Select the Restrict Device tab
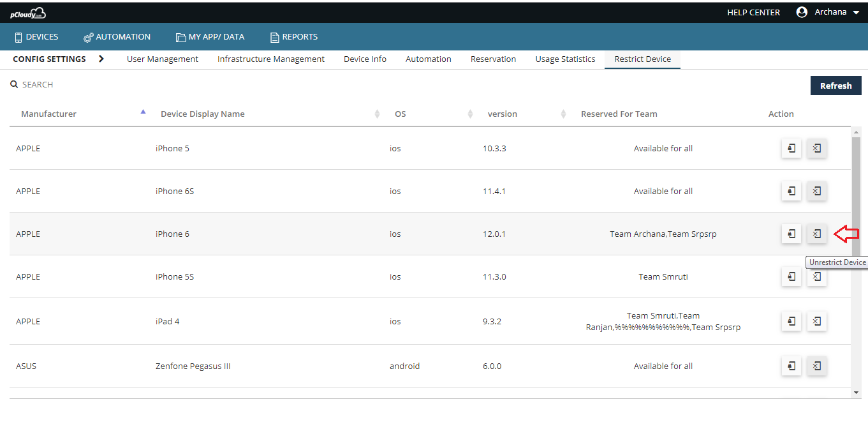Image resolution: width=868 pixels, height=422 pixels. (x=642, y=59)
